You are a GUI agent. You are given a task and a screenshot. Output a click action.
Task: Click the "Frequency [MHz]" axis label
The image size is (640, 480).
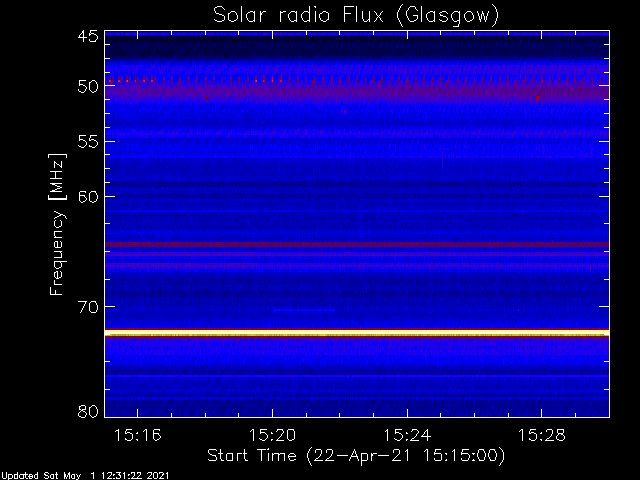pyautogui.click(x=57, y=224)
